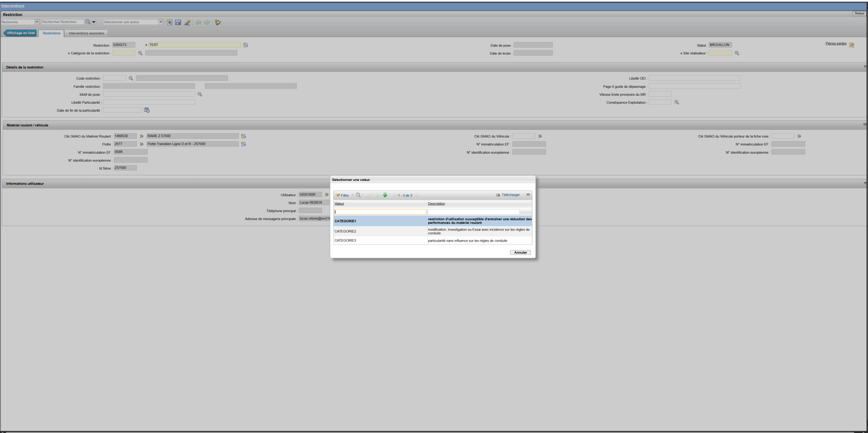Image resolution: width=868 pixels, height=433 pixels.
Task: Open the date picker for Date de fin de la particularité
Action: click(x=147, y=110)
